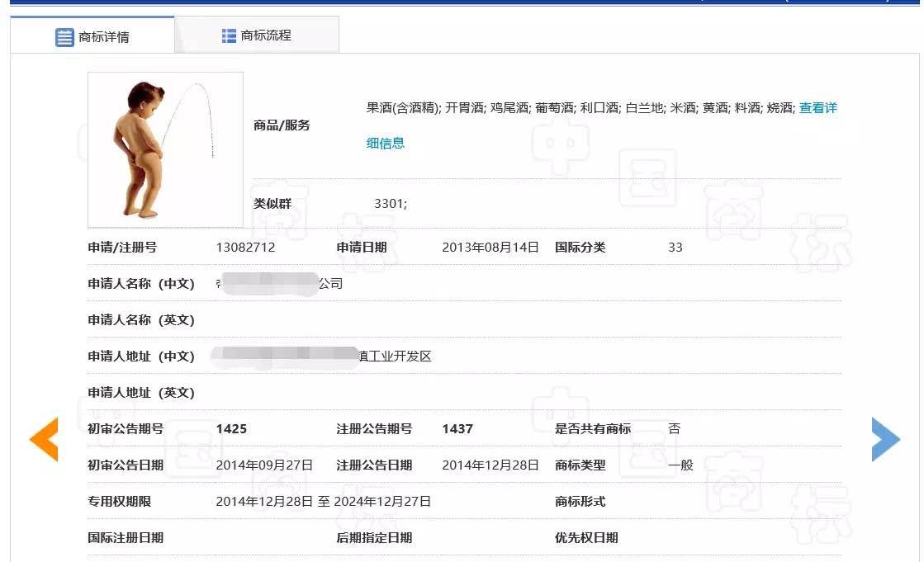Click the 类似群 label
This screenshot has height=562, width=924.
tap(272, 204)
